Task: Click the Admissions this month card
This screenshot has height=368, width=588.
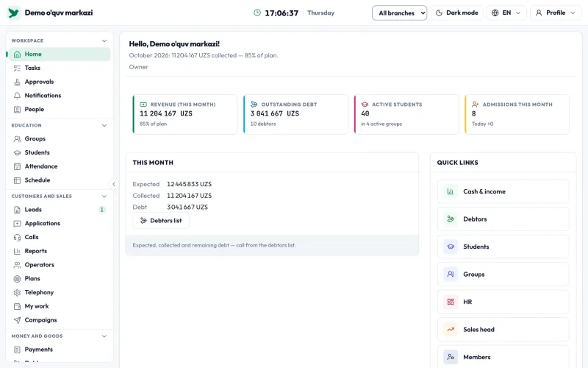Action: (517, 115)
